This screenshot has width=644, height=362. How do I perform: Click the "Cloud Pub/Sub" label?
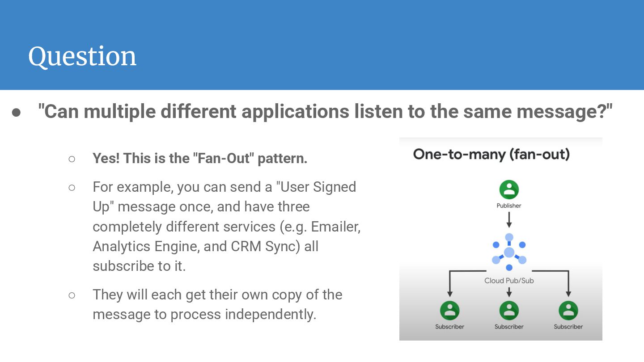[x=509, y=281]
